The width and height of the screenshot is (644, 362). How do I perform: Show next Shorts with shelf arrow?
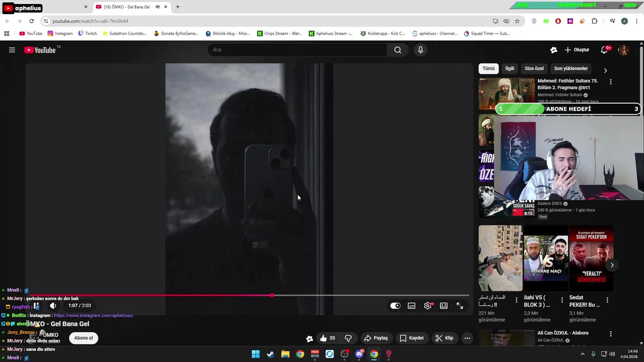coord(612,265)
